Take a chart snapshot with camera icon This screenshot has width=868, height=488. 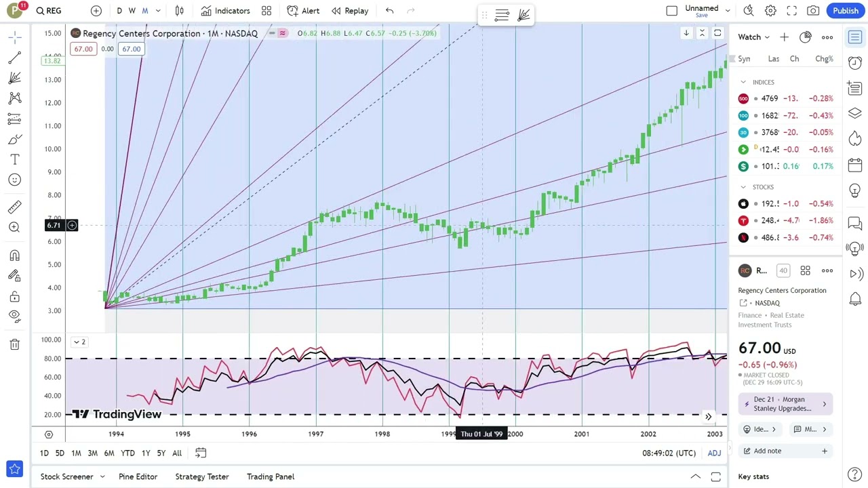(x=813, y=11)
